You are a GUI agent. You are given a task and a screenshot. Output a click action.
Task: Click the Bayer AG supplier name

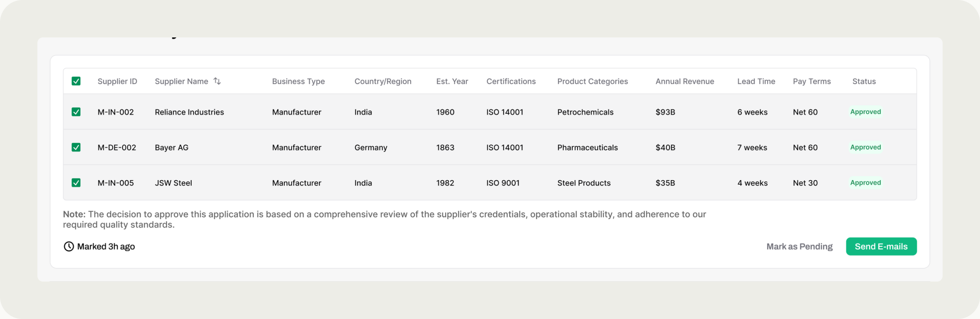pos(172,148)
